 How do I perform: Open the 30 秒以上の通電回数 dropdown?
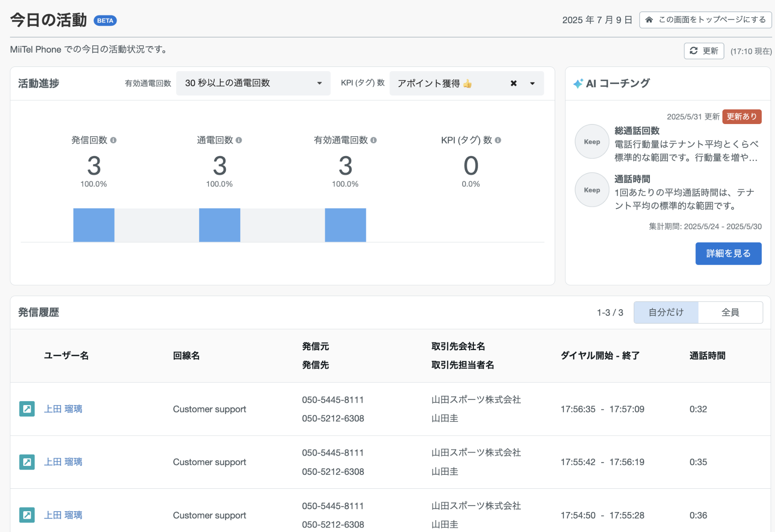click(x=253, y=83)
